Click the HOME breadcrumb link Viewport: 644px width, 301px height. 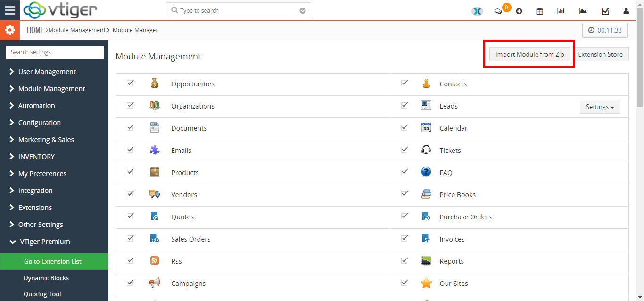click(35, 30)
